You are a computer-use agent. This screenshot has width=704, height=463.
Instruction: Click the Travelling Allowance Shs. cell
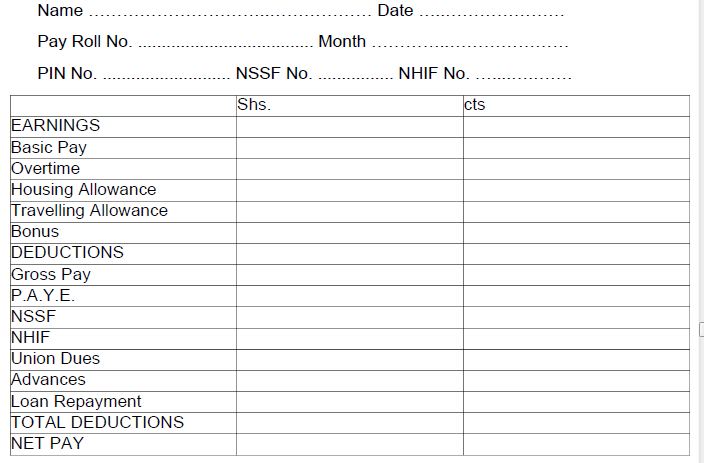(x=349, y=211)
